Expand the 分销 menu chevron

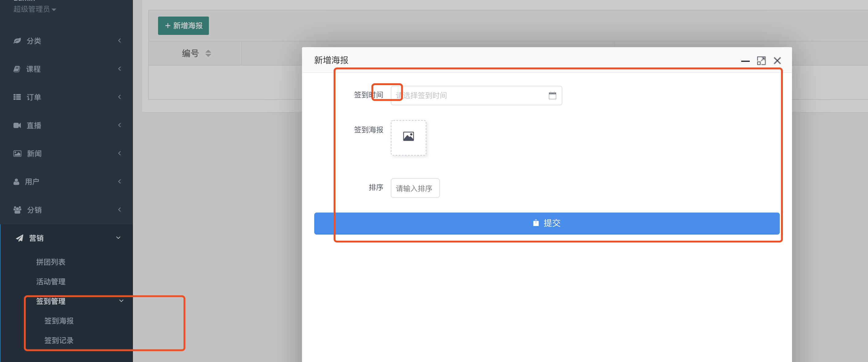[120, 210]
